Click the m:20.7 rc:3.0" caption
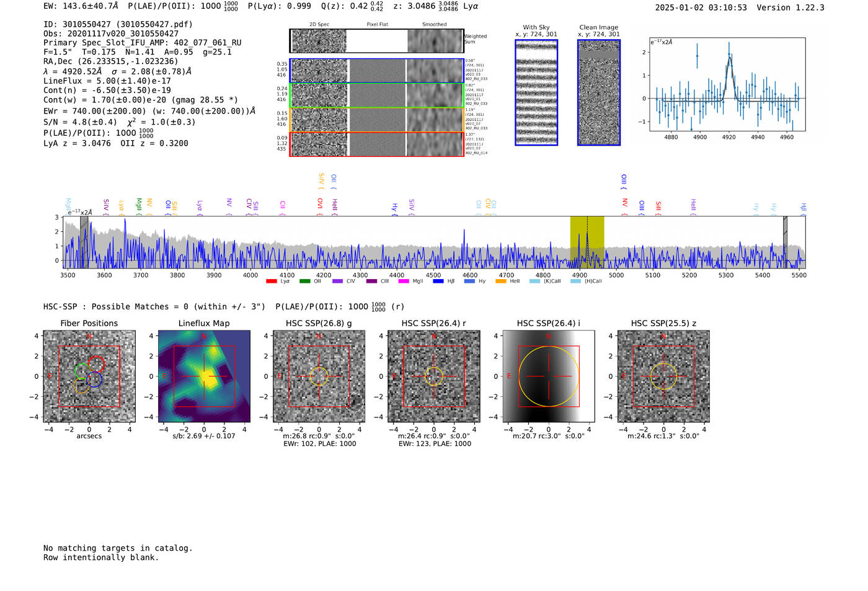 (548, 436)
